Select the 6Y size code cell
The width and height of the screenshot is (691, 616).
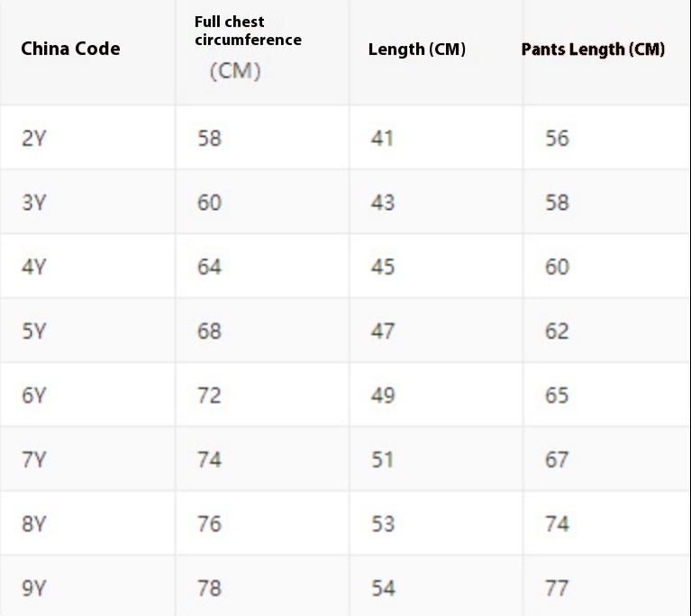33,395
